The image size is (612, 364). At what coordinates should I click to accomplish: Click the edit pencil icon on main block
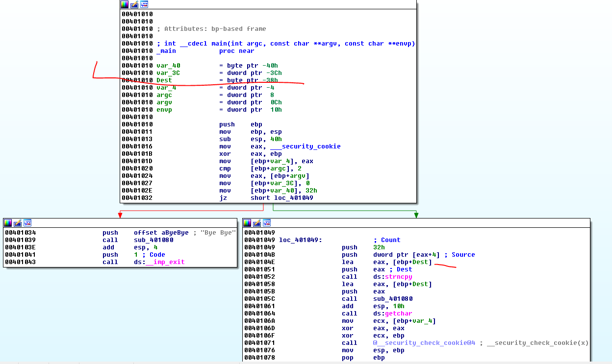coord(134,4)
